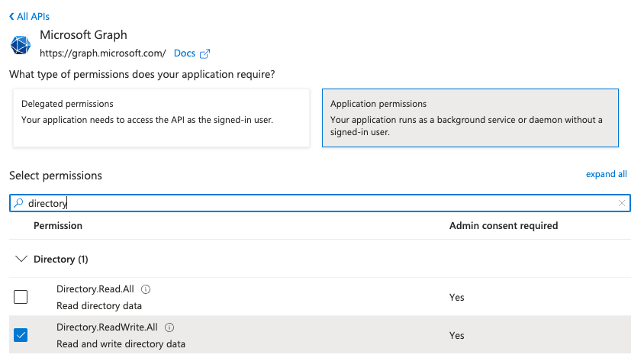
Task: Click Yes in Directory.ReadWrite.All row
Action: click(457, 335)
